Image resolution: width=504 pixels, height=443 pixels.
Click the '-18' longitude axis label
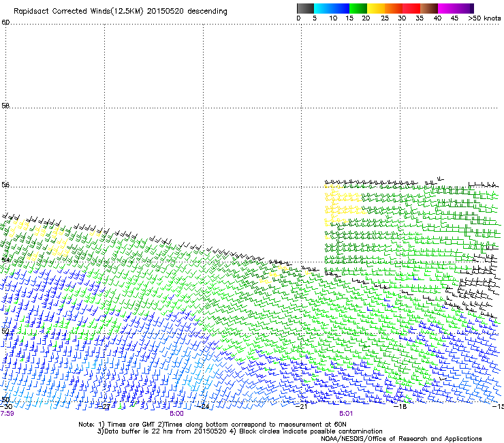400,407
